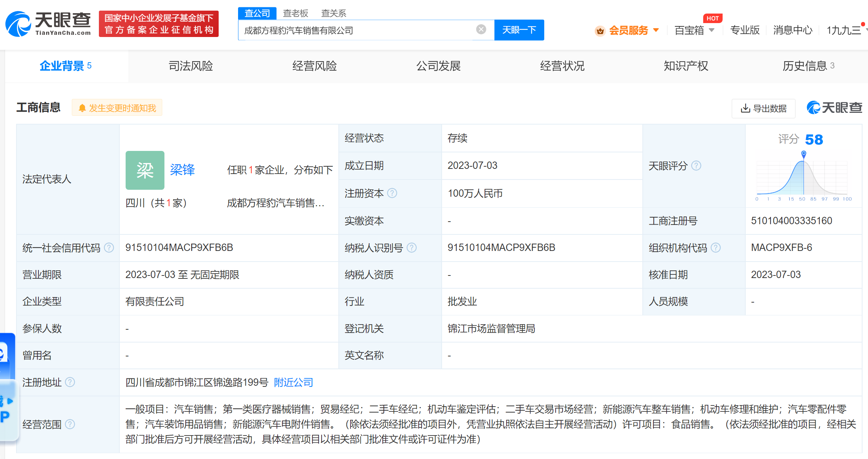The height and width of the screenshot is (459, 868).
Task: Click the 存续 operating status value
Action: coord(457,138)
